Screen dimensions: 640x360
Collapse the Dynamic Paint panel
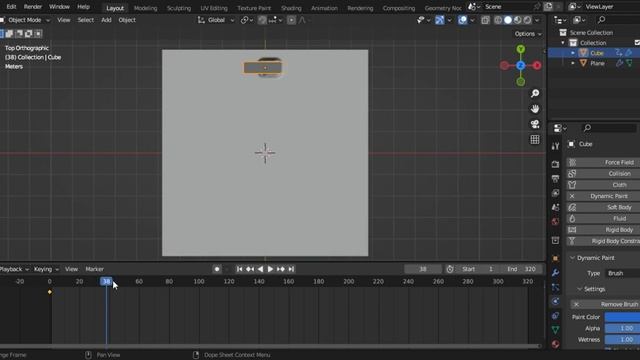click(x=572, y=258)
